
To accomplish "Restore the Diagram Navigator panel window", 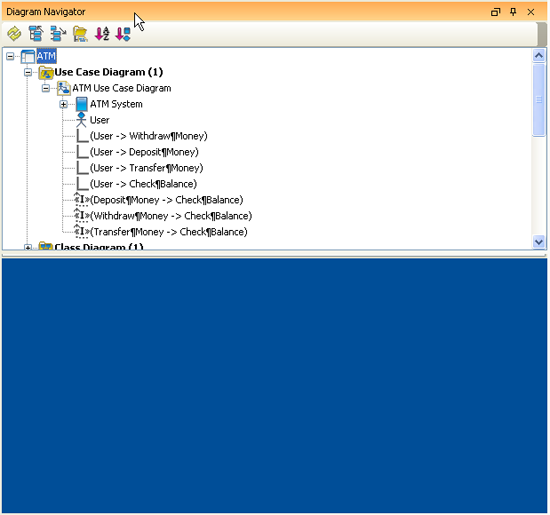I will [495, 12].
